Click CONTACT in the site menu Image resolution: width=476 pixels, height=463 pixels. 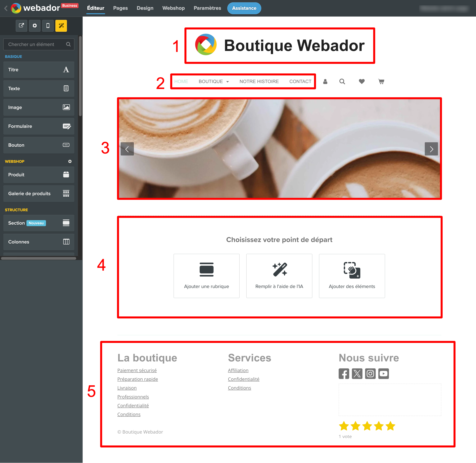(300, 81)
